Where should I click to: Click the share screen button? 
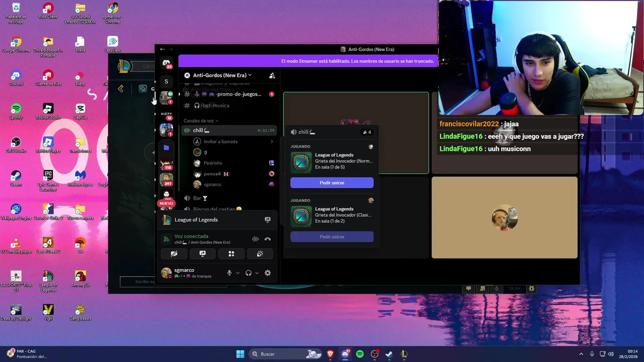[x=203, y=254]
